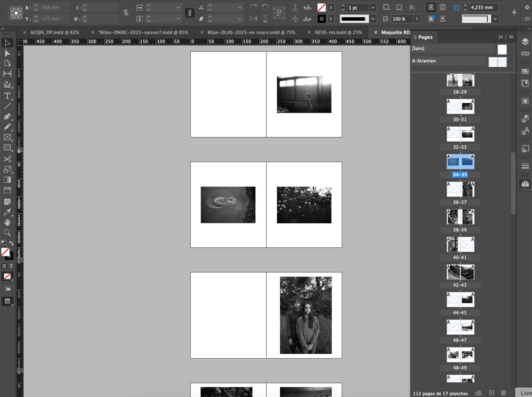Select the Gradient Feather tool
The height and width of the screenshot is (397, 532).
[7, 190]
